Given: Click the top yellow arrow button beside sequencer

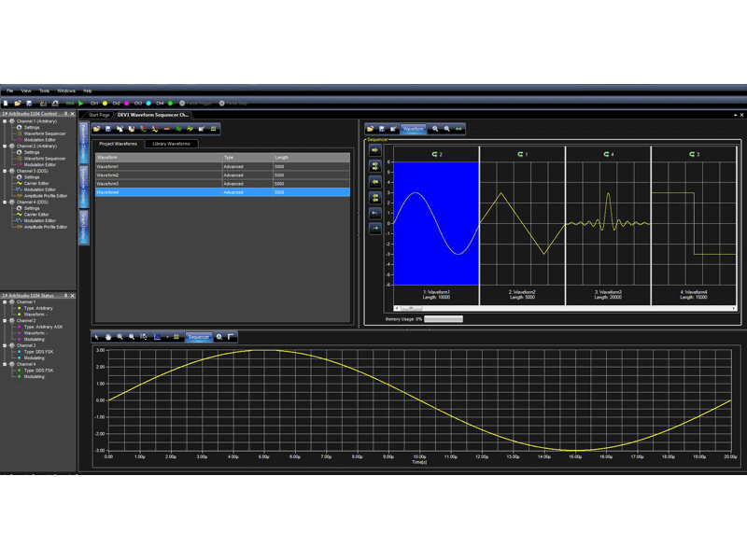Looking at the screenshot, I should (x=375, y=150).
